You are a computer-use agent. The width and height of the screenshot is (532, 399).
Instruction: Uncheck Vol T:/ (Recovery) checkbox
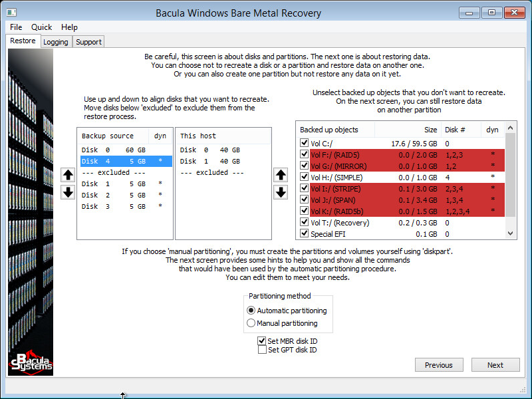[304, 222]
